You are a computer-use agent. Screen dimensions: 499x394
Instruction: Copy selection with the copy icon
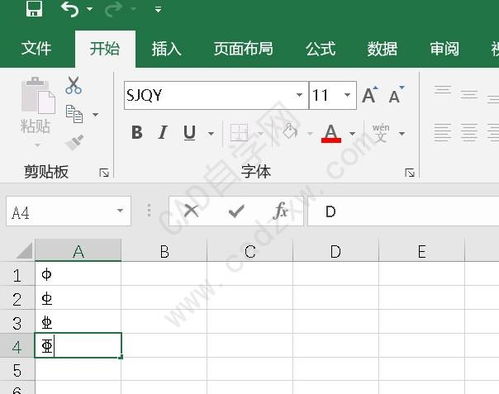[x=74, y=114]
